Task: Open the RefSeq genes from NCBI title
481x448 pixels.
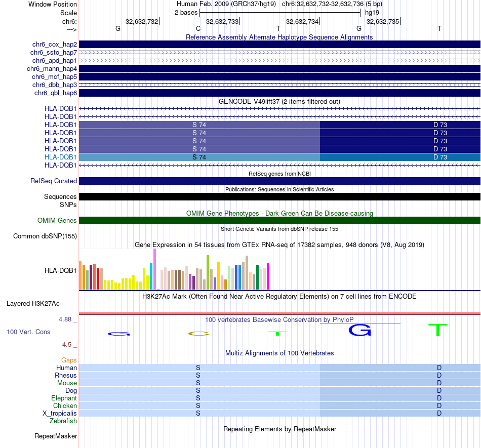Action: pyautogui.click(x=279, y=174)
